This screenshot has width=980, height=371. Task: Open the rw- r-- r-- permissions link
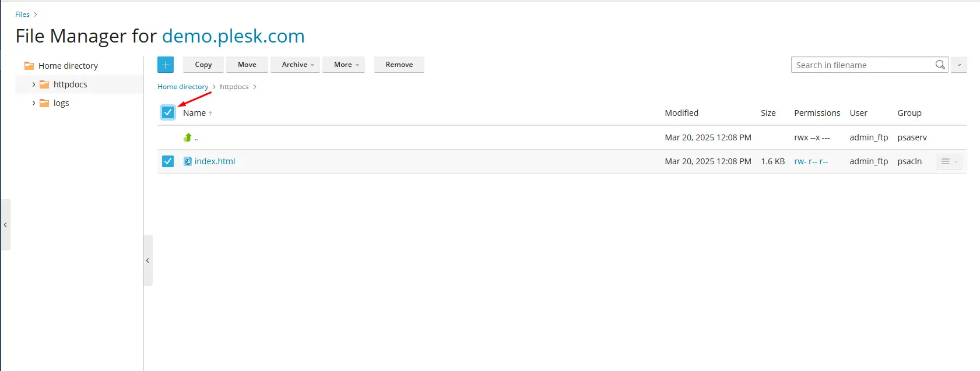[811, 161]
